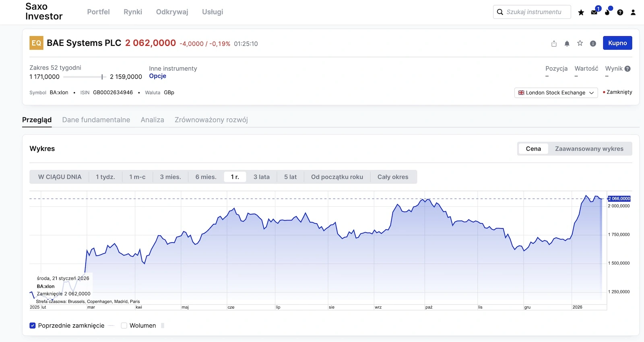Viewport: 644px width, 342px height.
Task: Switch to Zaawansowany wykres view
Action: pyautogui.click(x=589, y=149)
